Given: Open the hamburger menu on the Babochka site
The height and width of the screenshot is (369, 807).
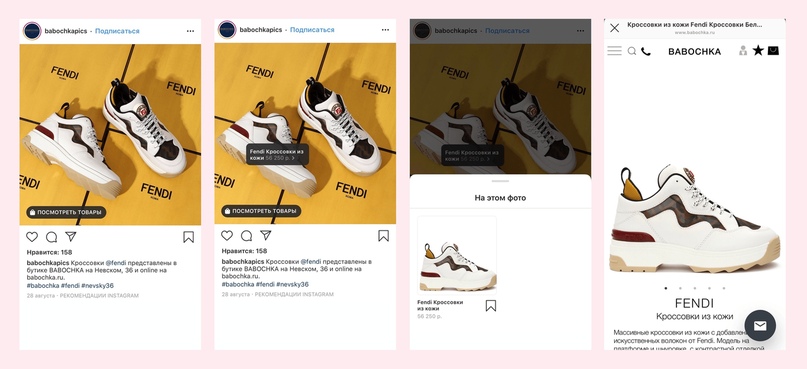Looking at the screenshot, I should pyautogui.click(x=615, y=51).
